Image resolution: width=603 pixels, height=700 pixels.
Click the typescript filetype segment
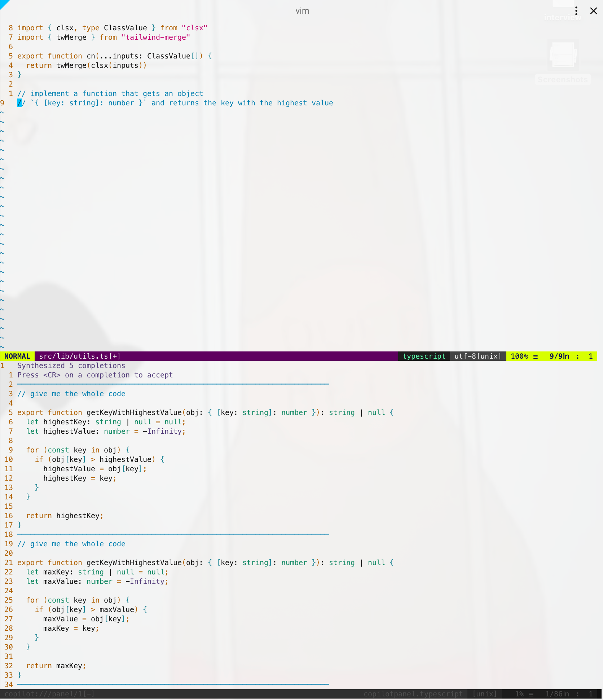pos(424,356)
